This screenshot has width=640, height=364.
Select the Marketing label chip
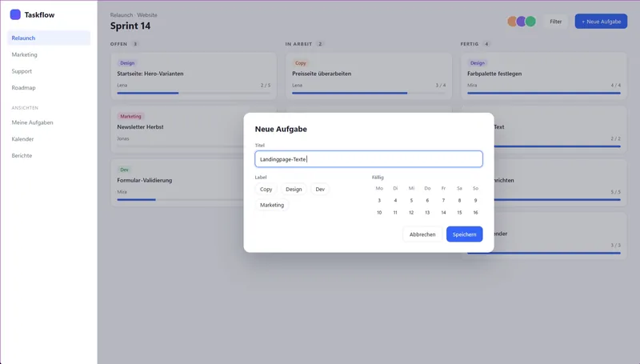[272, 205]
